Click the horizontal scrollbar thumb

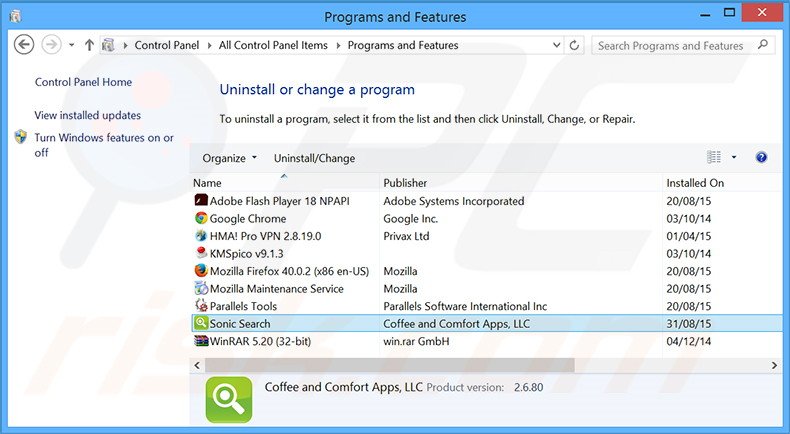389,365
